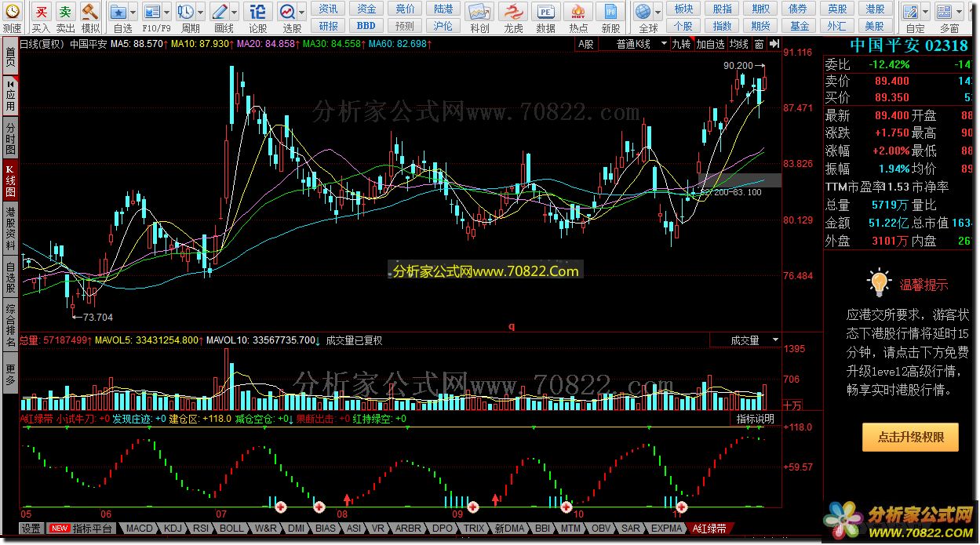Toggle the 九转 indicator

(x=681, y=44)
